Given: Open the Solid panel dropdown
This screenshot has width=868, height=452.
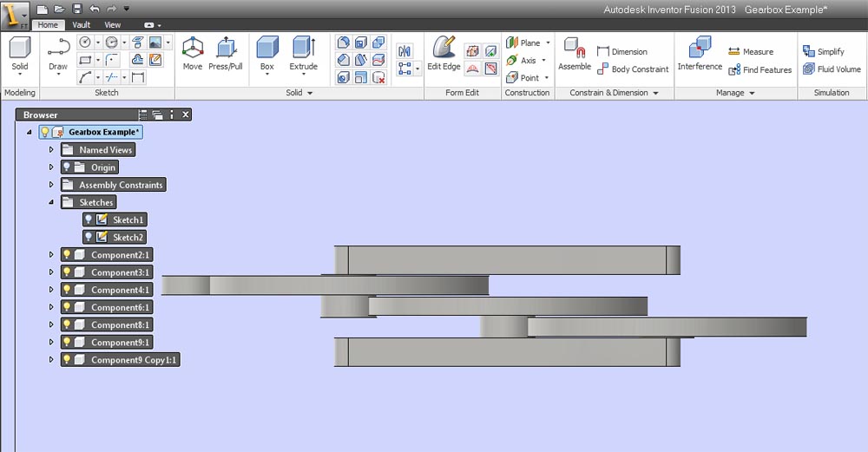Looking at the screenshot, I should tap(310, 93).
